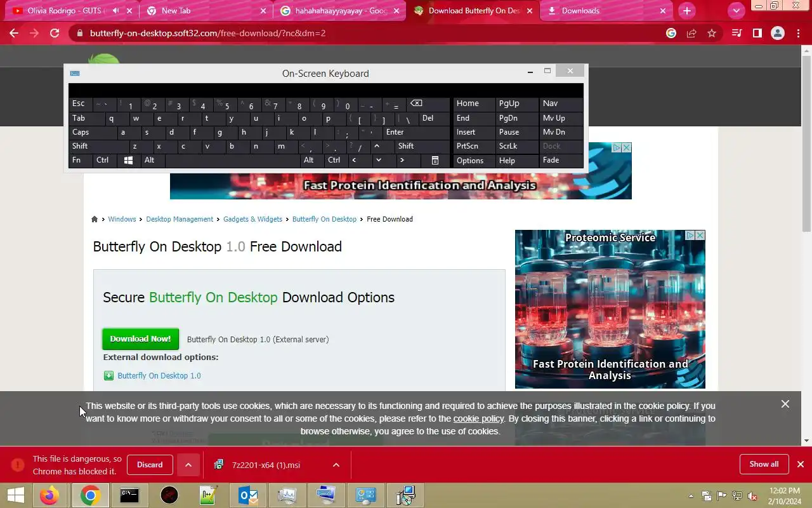812x508 pixels.
Task: Reload the page with the refresh icon
Action: click(55, 33)
